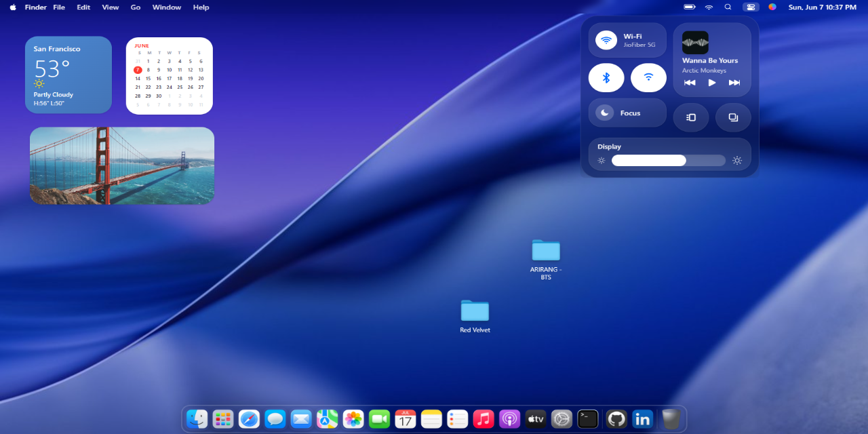Image resolution: width=868 pixels, height=434 pixels.
Task: Skip to the next track
Action: [734, 83]
